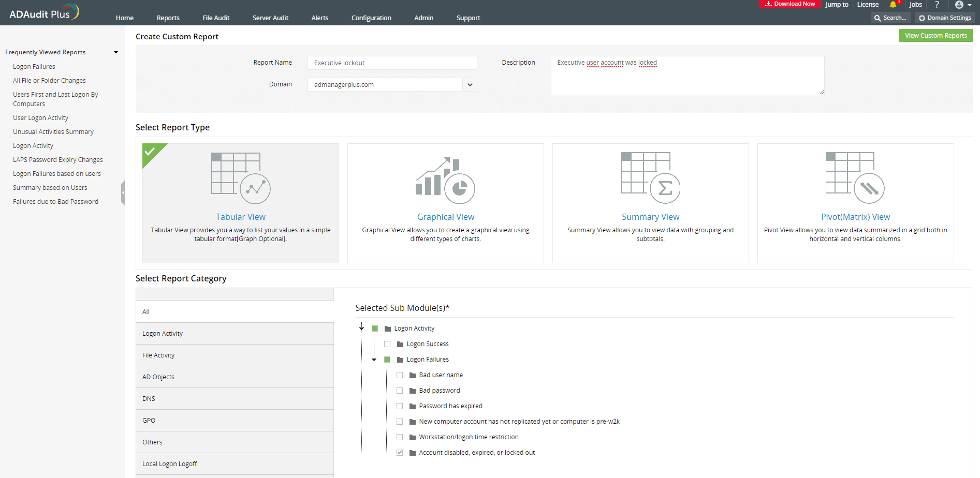Open LAPS Password Expiry Changes report
980x478 pixels.
[x=58, y=160]
